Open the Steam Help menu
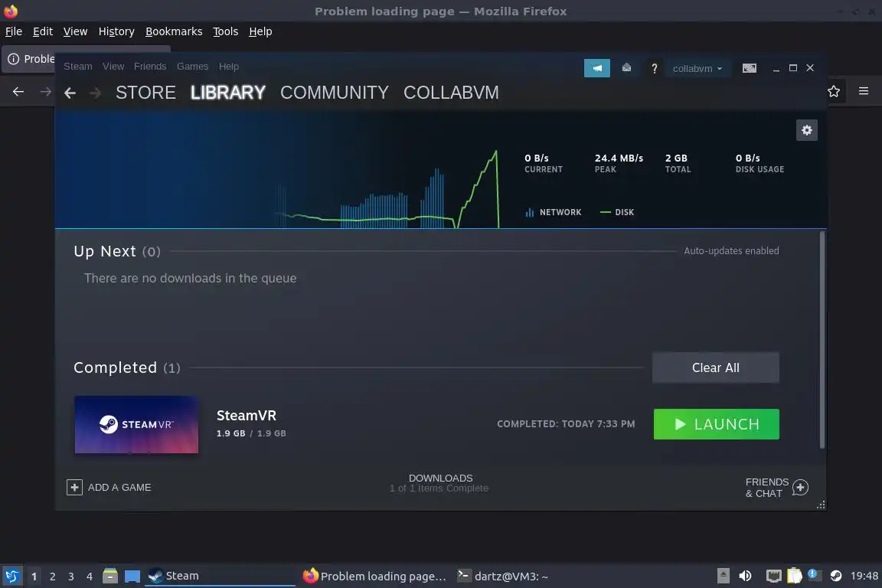This screenshot has height=588, width=882. (228, 67)
